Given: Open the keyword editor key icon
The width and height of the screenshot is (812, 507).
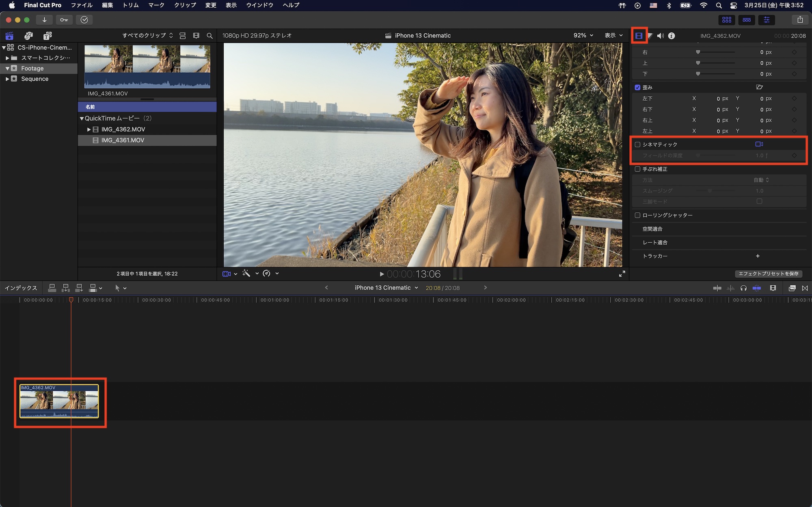Looking at the screenshot, I should 64,20.
